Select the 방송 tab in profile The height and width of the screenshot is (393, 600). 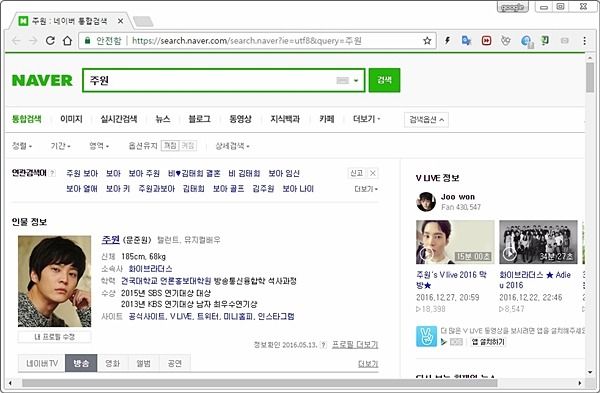tap(81, 363)
